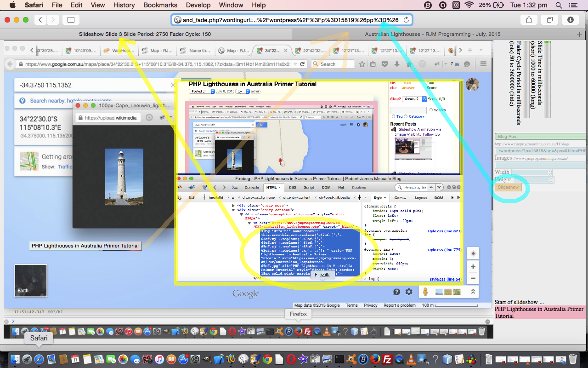
Task: Add a new Safari tab
Action: [580, 34]
